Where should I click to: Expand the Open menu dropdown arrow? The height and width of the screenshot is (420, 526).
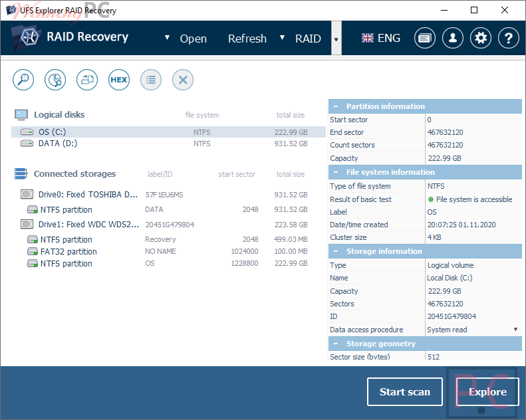[167, 37]
